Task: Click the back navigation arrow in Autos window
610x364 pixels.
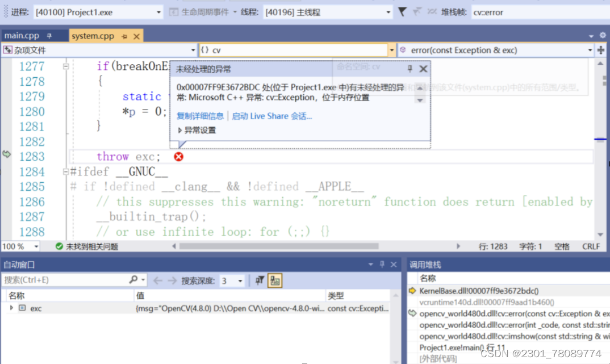Action: coord(158,280)
